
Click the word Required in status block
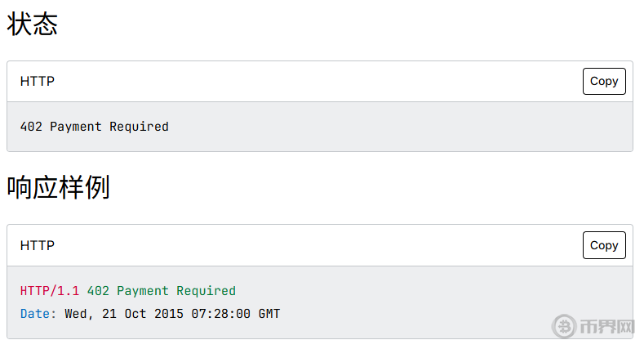(139, 127)
